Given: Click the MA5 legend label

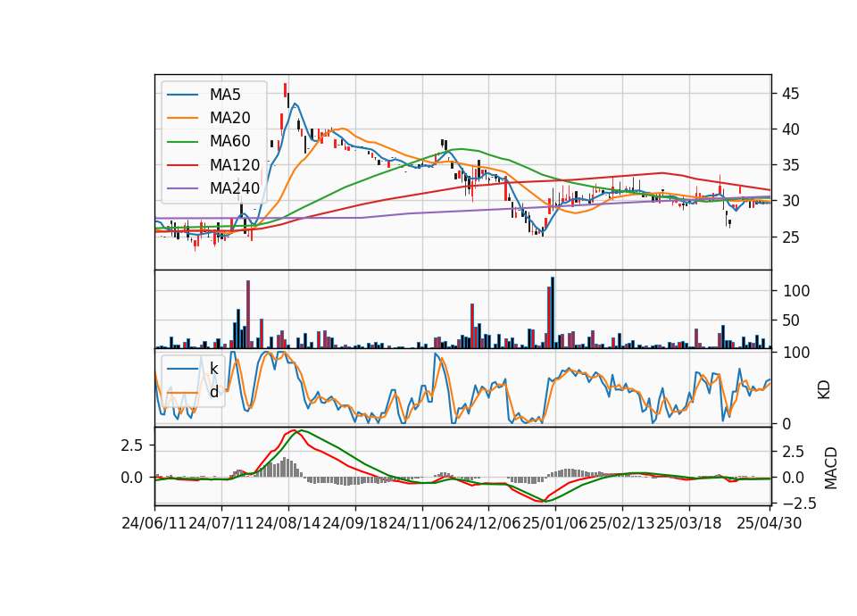Looking at the screenshot, I should (x=225, y=95).
